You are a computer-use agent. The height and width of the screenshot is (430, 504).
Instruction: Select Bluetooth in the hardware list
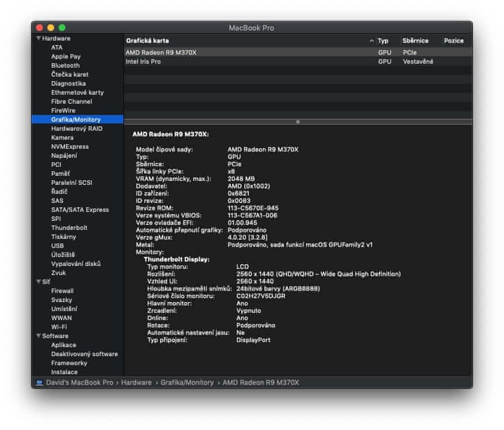point(65,65)
